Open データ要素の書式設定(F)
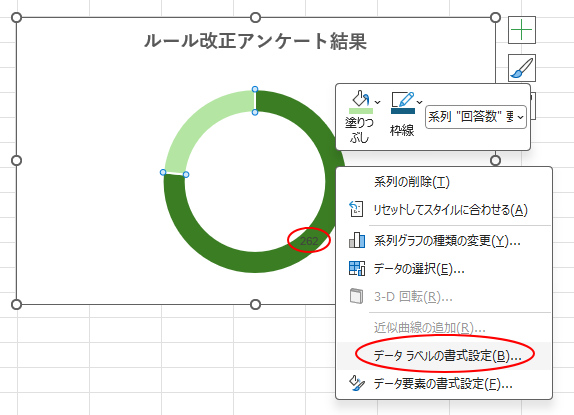This screenshot has height=415, width=574. pyautogui.click(x=444, y=384)
